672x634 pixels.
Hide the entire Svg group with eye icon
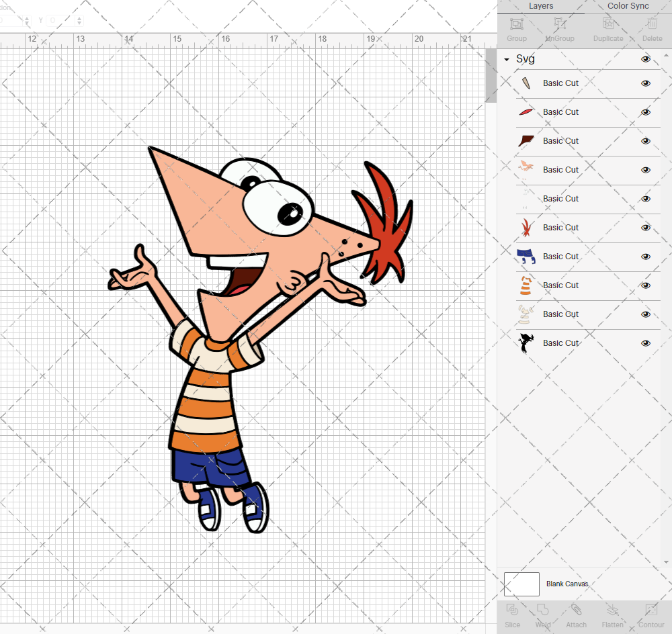point(646,59)
